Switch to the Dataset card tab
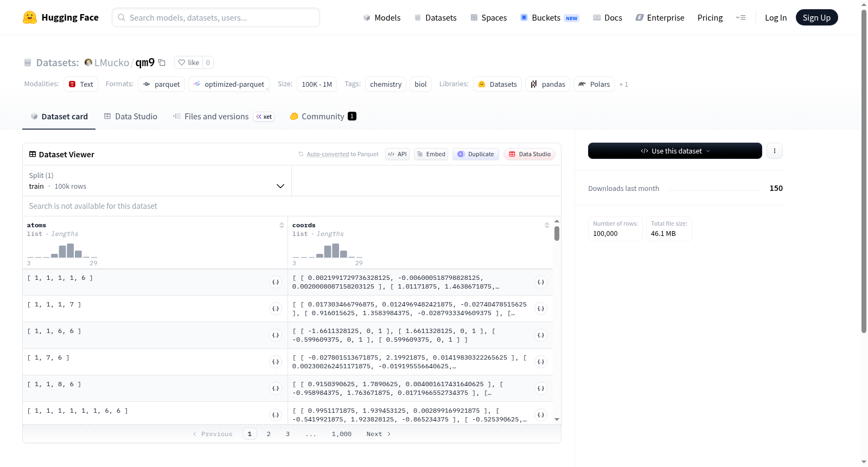This screenshot has height=467, width=868. pos(59,116)
